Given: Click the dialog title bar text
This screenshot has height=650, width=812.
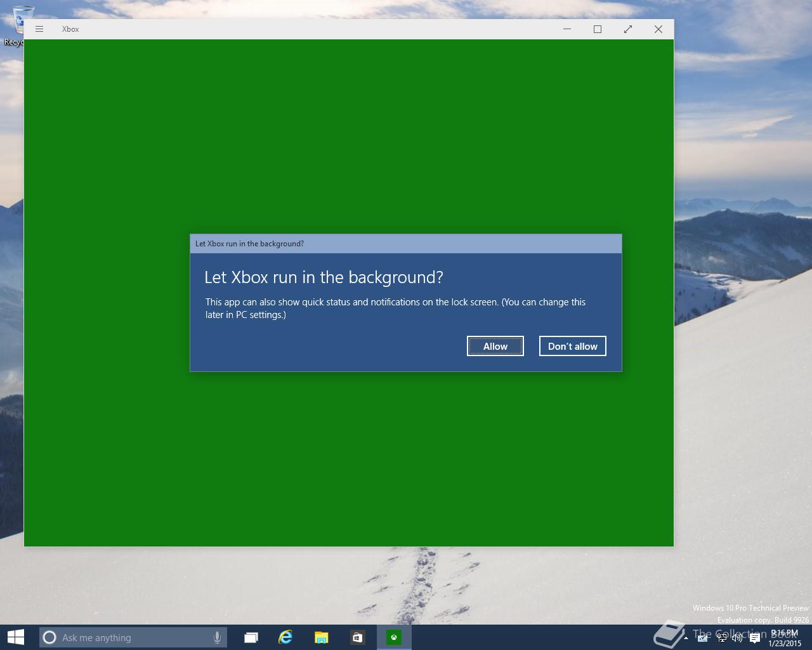Looking at the screenshot, I should point(249,244).
